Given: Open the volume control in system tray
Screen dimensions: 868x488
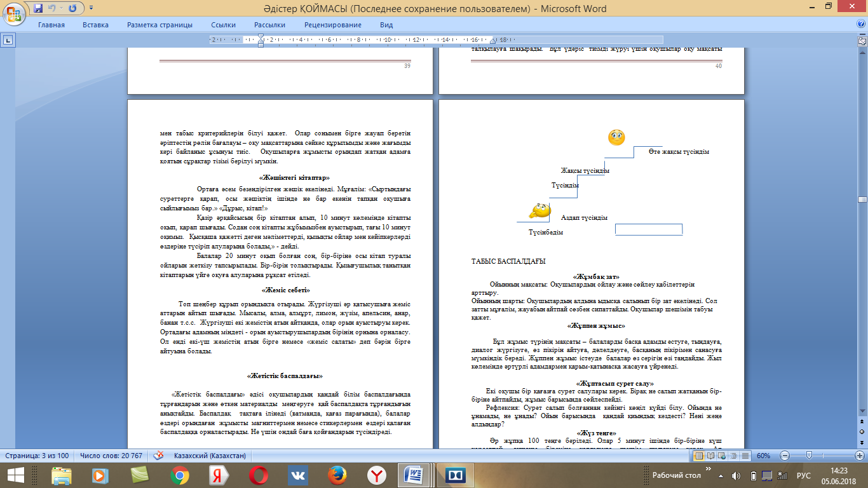Looking at the screenshot, I should [736, 475].
